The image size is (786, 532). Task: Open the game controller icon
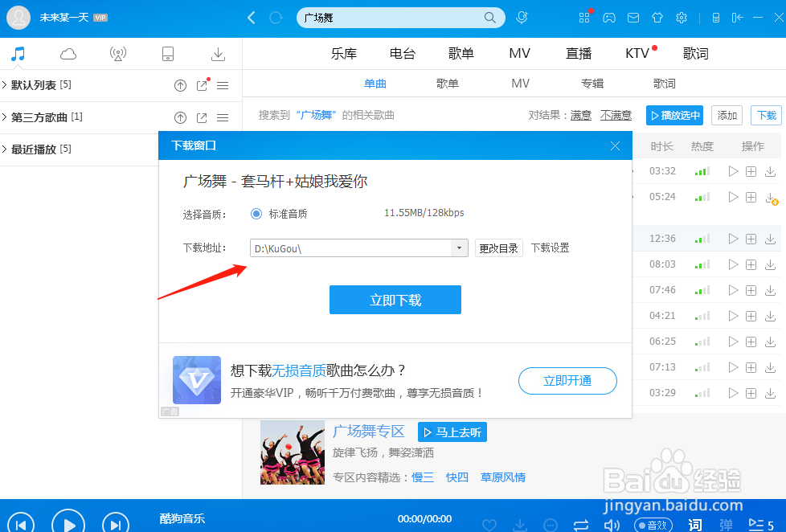(609, 18)
